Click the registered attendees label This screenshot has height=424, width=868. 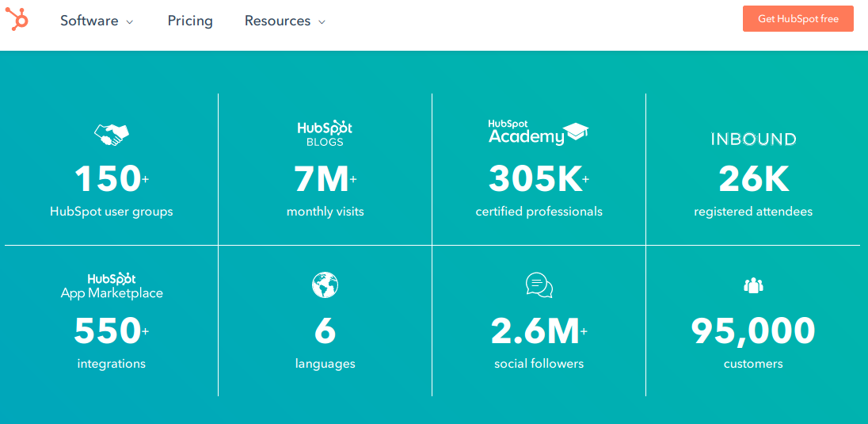coord(753,212)
